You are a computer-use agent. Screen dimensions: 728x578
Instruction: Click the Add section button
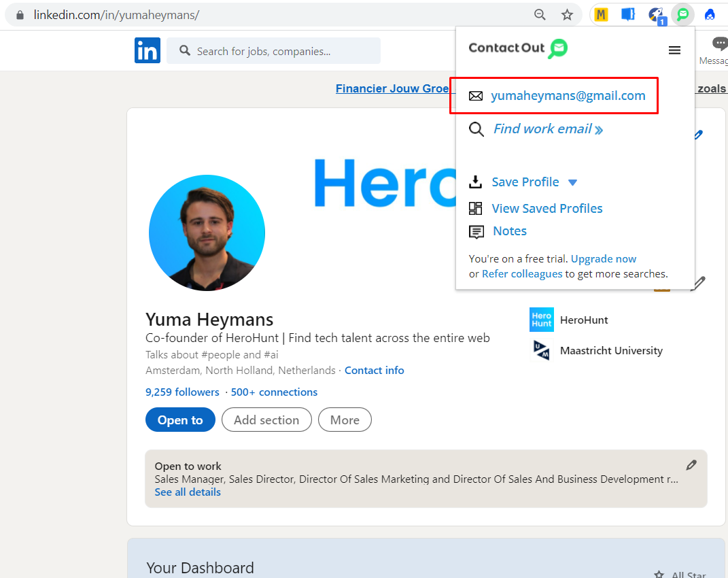point(266,420)
